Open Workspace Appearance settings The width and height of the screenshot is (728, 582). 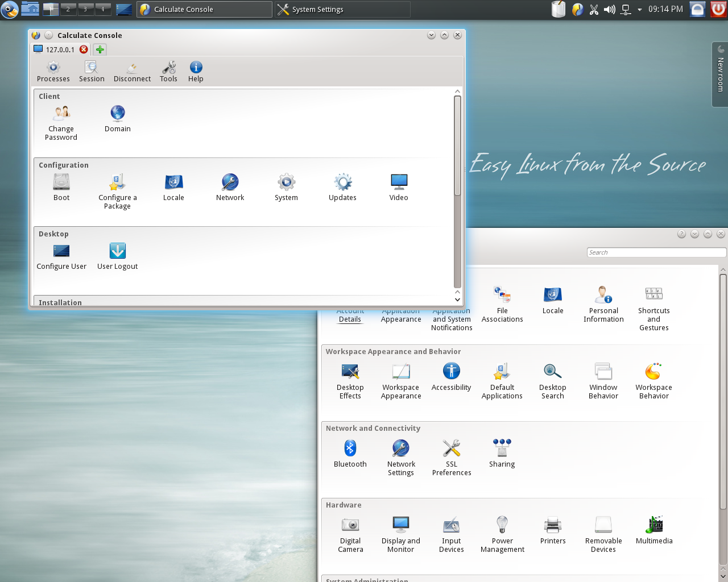(401, 381)
